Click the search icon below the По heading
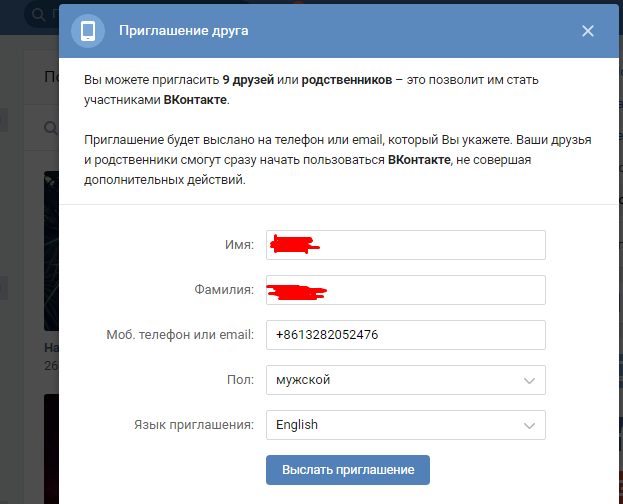 pos(50,128)
